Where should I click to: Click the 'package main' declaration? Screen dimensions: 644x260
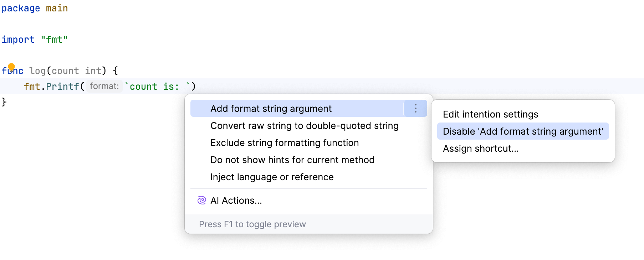(35, 8)
